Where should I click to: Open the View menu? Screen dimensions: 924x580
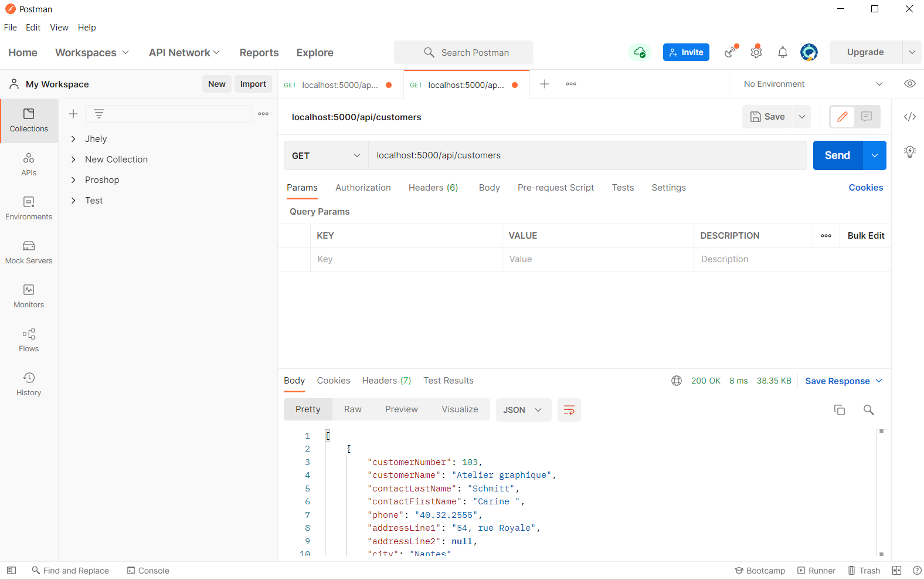(x=59, y=28)
